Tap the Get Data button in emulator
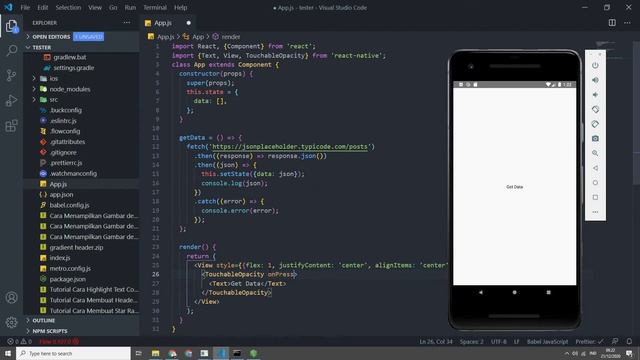Image resolution: width=640 pixels, height=360 pixels. (x=514, y=187)
